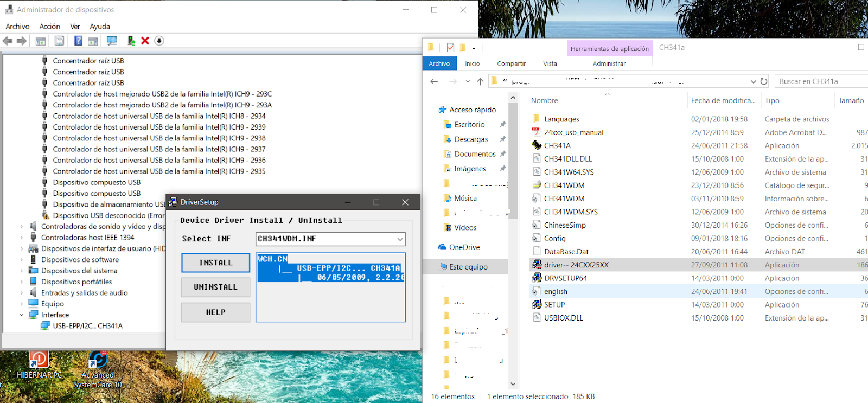This screenshot has height=403, width=868.
Task: Sort files by the Nombre column header
Action: point(545,100)
